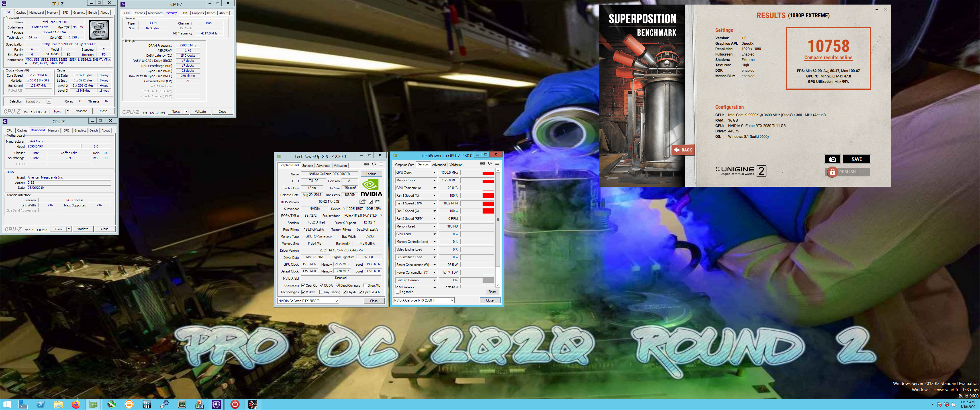Click the GPU-Z title bar icon of the Sensors window
Viewport: 980px width, 410px height.
[x=395, y=155]
